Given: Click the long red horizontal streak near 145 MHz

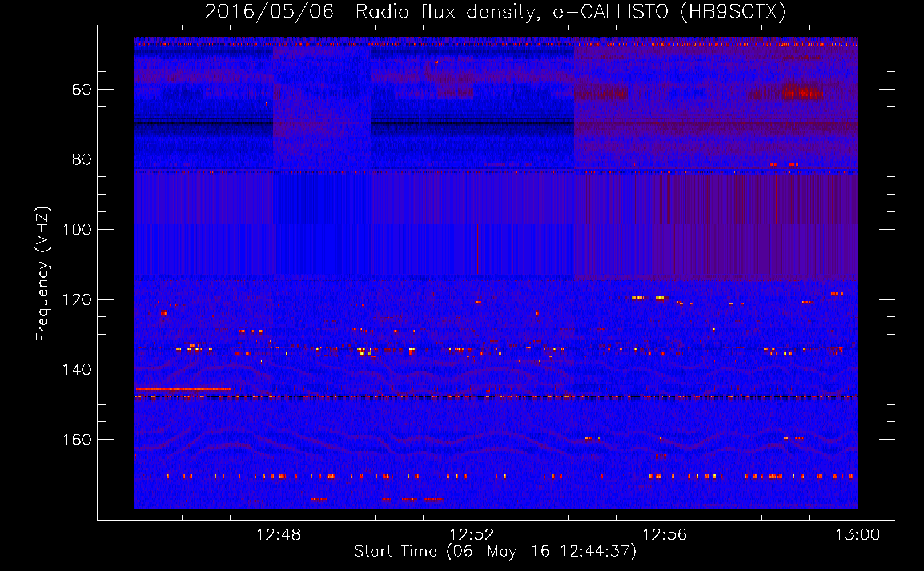Looking at the screenshot, I should click(x=183, y=389).
